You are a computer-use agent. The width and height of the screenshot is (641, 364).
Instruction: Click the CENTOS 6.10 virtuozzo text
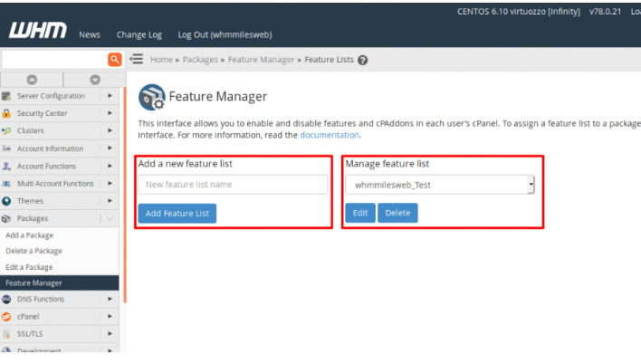[x=519, y=12]
